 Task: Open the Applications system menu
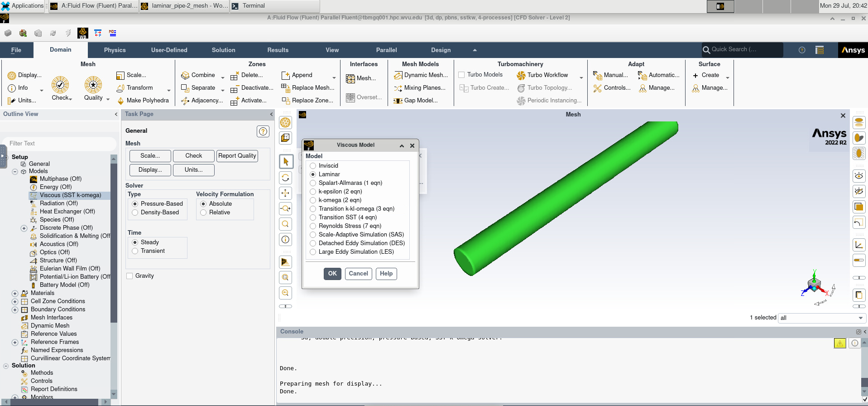(x=23, y=6)
